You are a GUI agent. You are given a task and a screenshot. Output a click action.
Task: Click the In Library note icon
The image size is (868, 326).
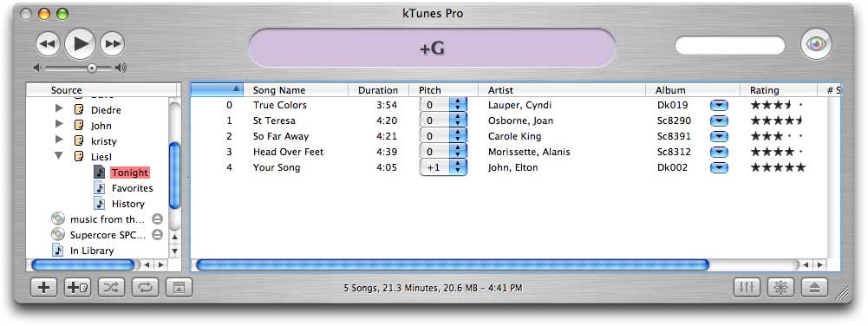pyautogui.click(x=57, y=251)
